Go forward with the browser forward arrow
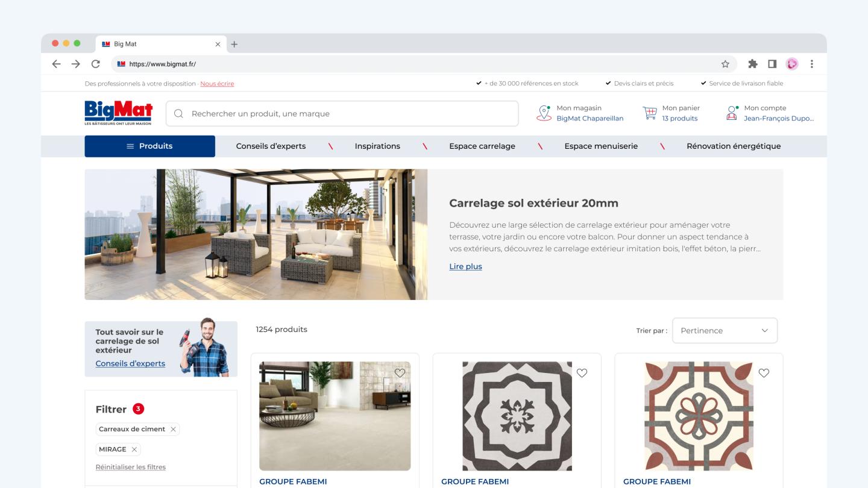 (75, 64)
